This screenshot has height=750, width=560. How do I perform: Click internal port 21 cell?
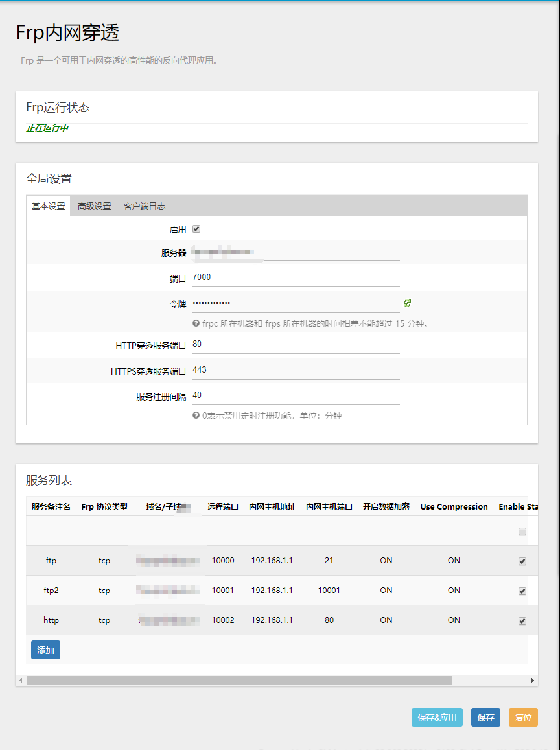coord(329,561)
